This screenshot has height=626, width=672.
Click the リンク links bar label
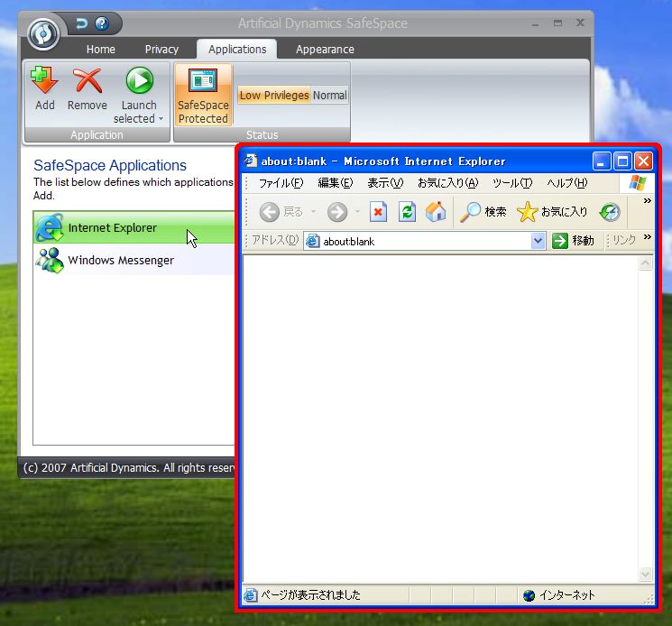click(x=623, y=240)
